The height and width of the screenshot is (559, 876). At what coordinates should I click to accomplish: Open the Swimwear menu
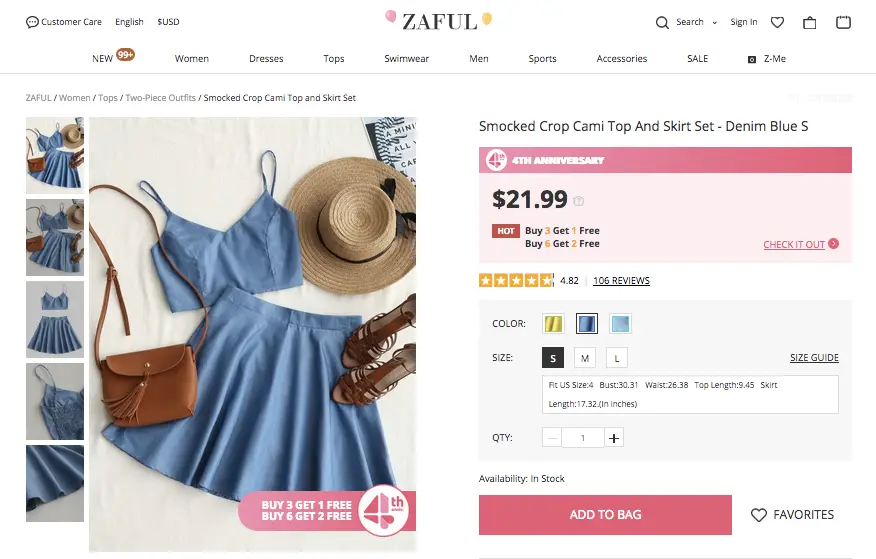click(406, 59)
